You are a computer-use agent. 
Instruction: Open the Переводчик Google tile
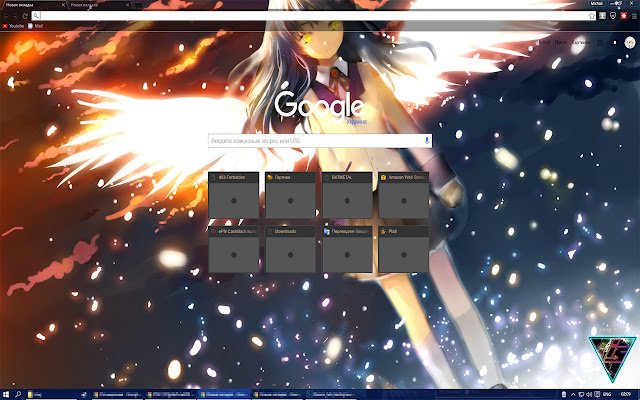point(347,249)
